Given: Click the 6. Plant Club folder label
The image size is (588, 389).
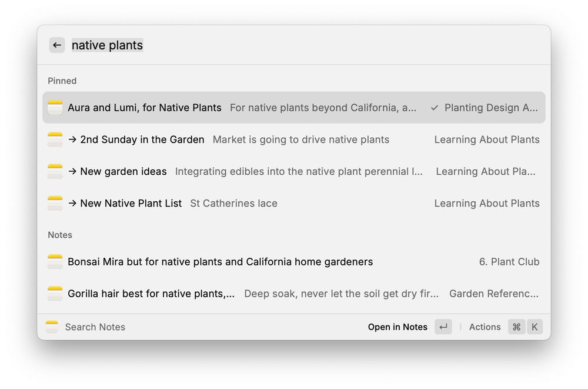Looking at the screenshot, I should click(x=509, y=262).
